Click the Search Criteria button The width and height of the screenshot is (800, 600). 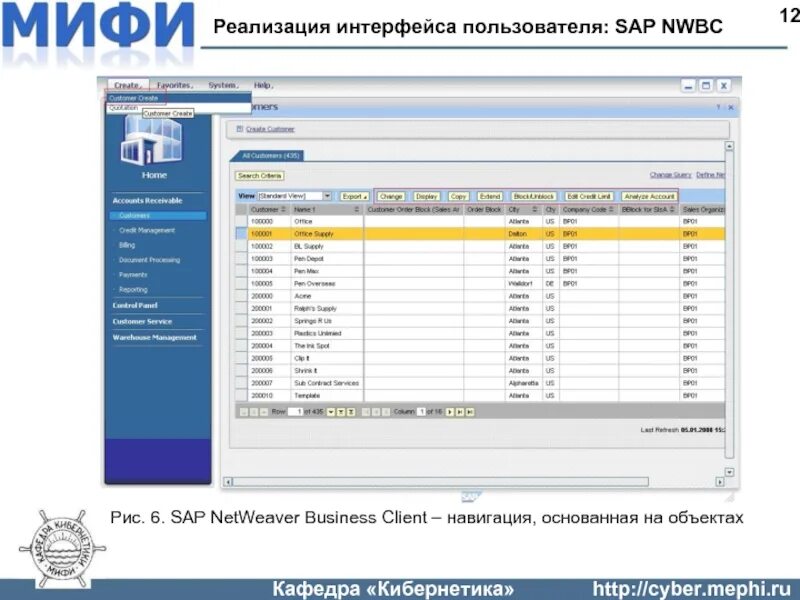click(260, 176)
